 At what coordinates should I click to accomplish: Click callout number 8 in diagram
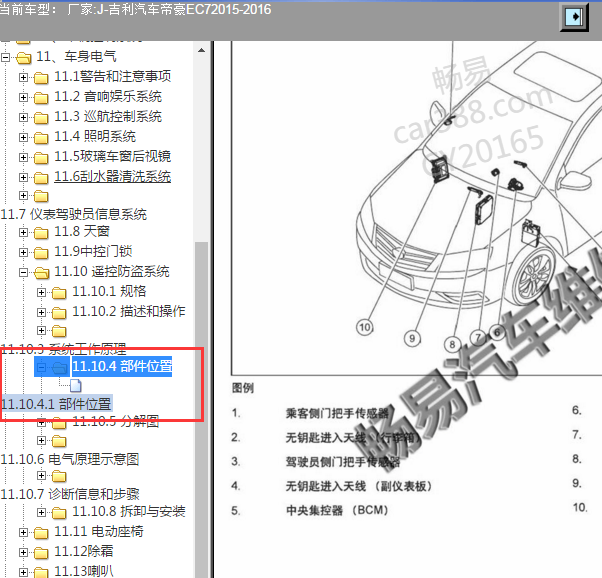[452, 344]
